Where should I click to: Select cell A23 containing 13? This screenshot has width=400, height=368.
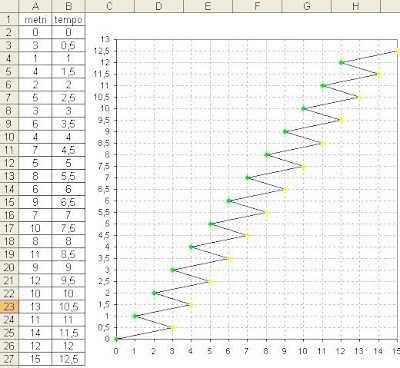click(35, 307)
